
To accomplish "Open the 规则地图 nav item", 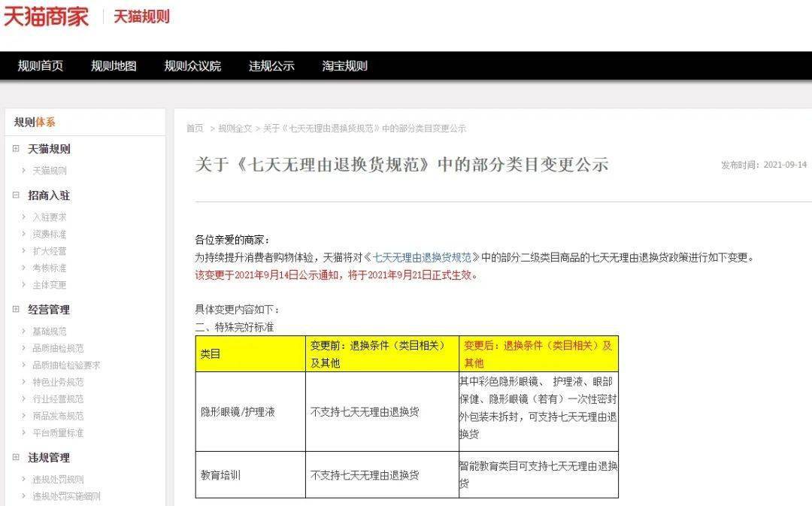I will (114, 65).
